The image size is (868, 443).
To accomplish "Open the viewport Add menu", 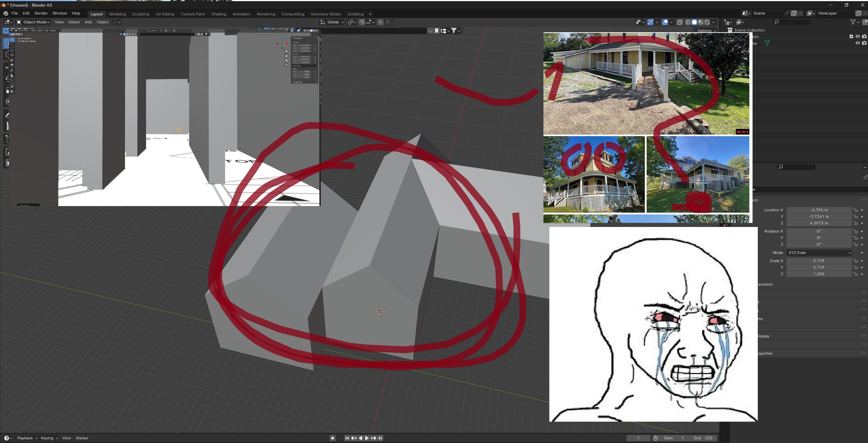I will (x=88, y=22).
